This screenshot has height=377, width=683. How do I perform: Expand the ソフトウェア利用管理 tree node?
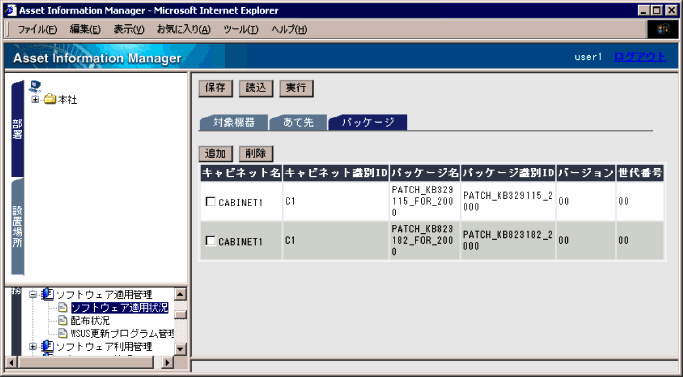(x=33, y=347)
